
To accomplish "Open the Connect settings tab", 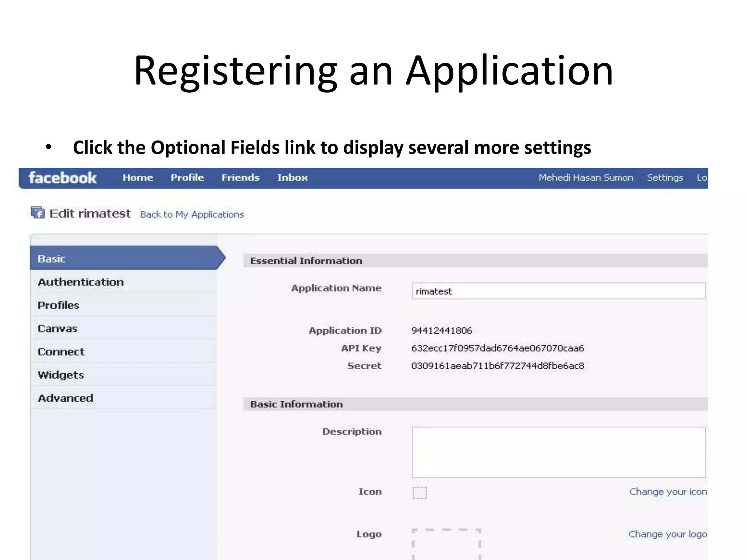I will [x=61, y=352].
